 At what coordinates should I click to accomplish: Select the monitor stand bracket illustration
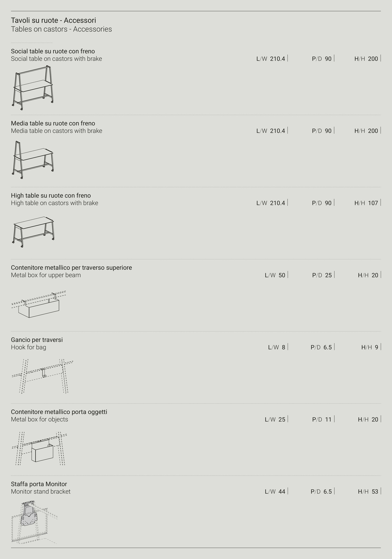(34, 522)
